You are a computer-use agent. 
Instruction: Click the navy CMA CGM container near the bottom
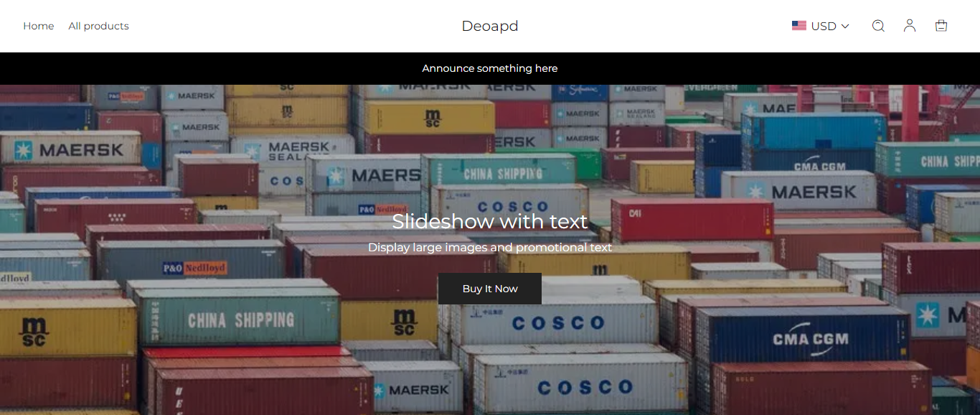click(x=802, y=335)
